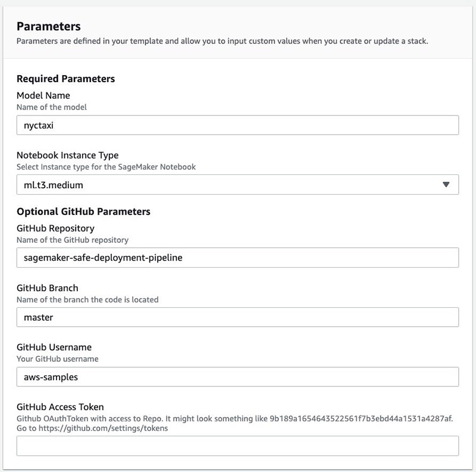Screen dimensions: 476x472
Task: Click the empty GitHub Access Token field
Action: click(237, 446)
